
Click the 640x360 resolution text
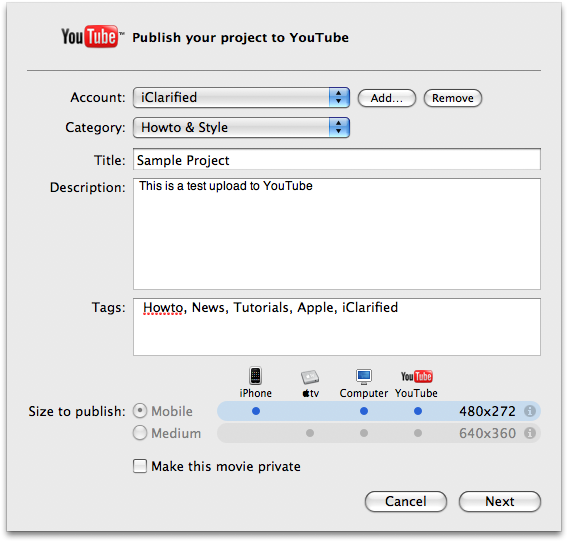(x=487, y=433)
